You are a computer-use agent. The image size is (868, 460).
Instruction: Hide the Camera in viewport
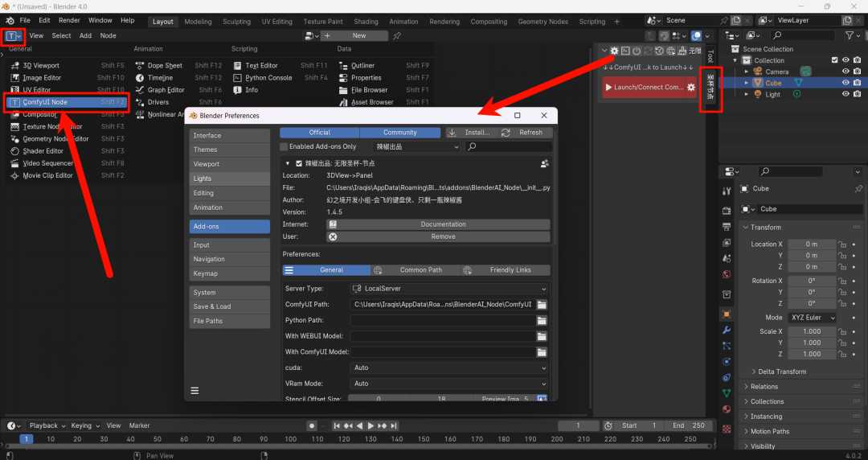click(845, 72)
